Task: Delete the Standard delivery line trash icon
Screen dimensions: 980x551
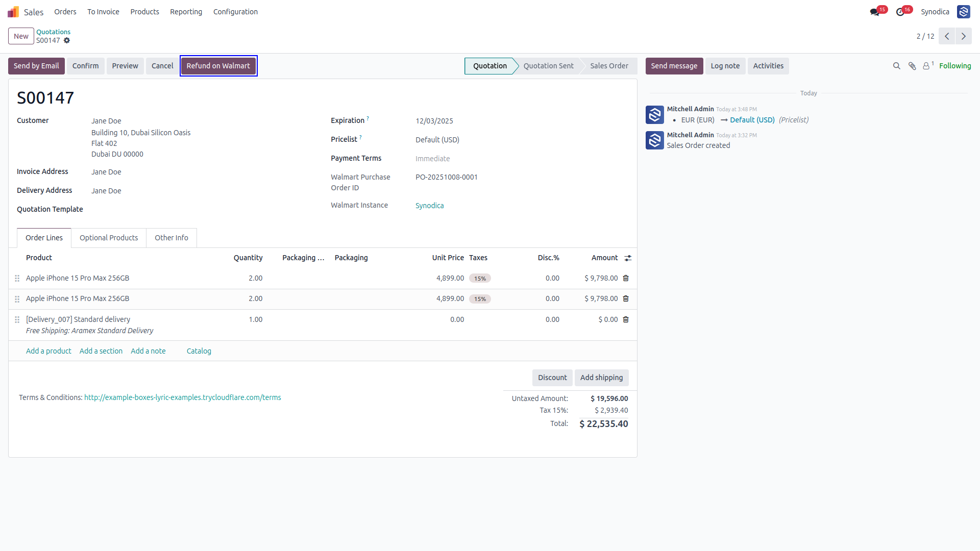Action: [626, 320]
